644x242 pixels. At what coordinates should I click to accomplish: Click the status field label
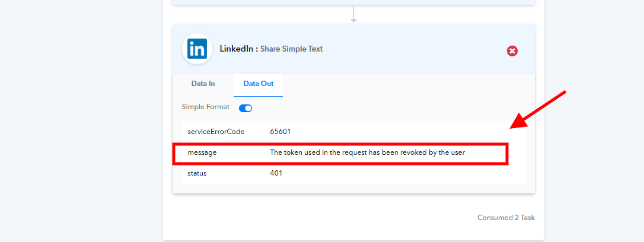point(197,173)
